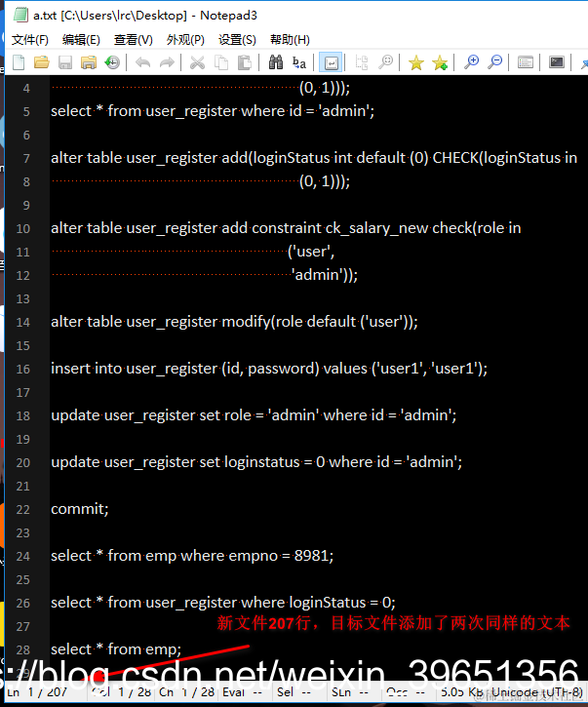Click line number 5 in the margin

[x=26, y=111]
